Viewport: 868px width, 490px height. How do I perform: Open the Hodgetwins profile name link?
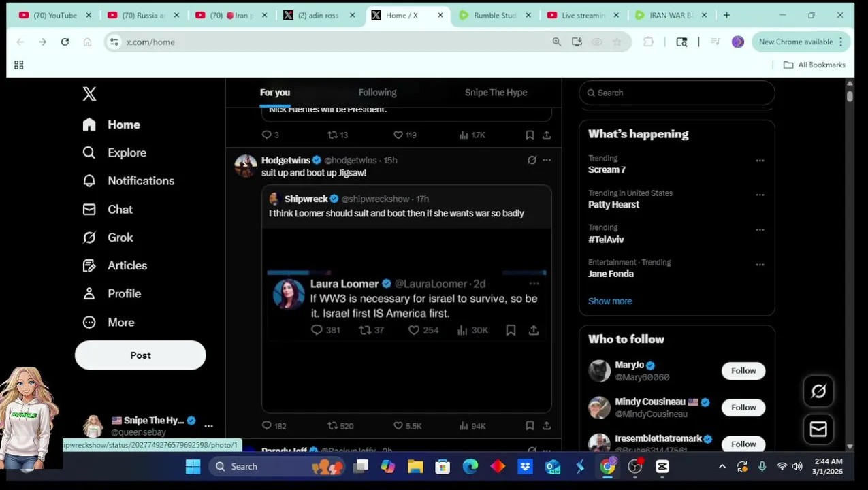[x=286, y=160]
